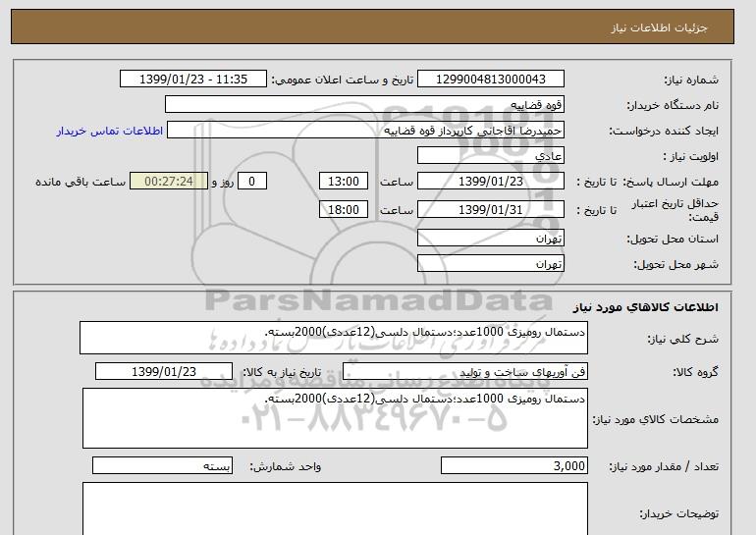This screenshot has width=756, height=535.
Task: Select the تاریخ و ساعت اعلان عمومی label
Action: point(343,80)
